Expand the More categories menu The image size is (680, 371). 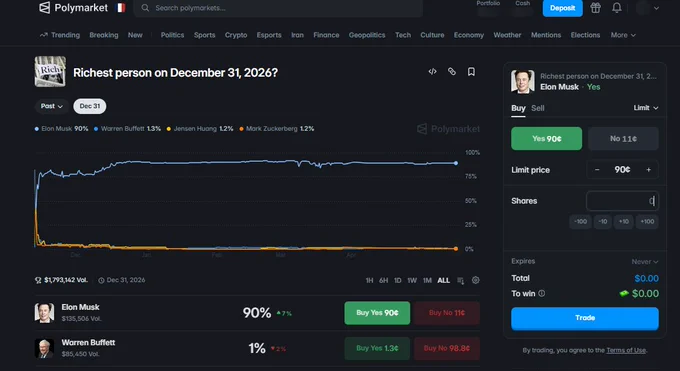(623, 35)
